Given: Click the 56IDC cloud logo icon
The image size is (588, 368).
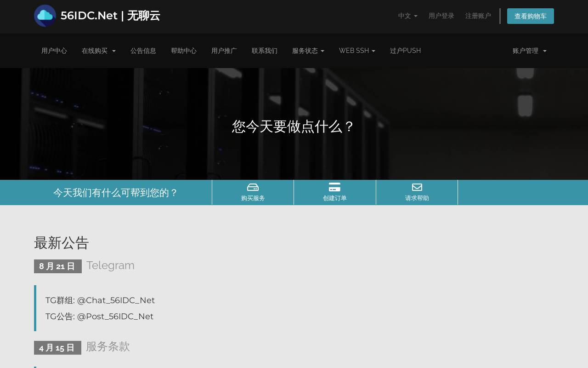Looking at the screenshot, I should 45,16.
